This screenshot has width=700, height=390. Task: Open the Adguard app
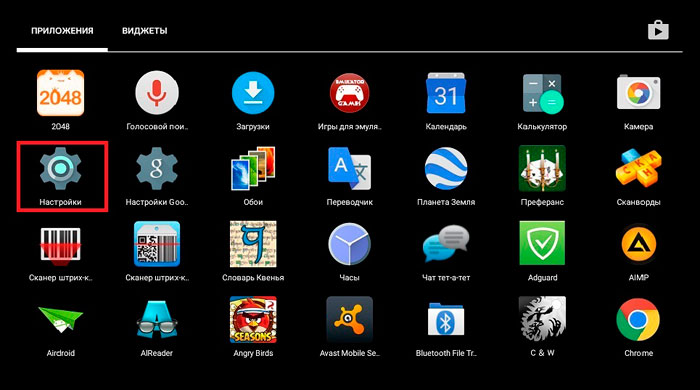tap(542, 243)
